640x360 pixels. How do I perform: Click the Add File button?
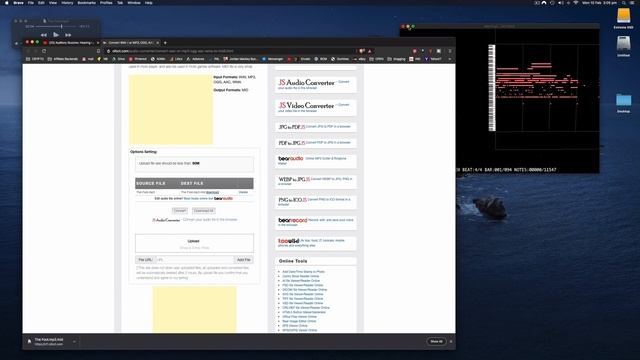244,260
